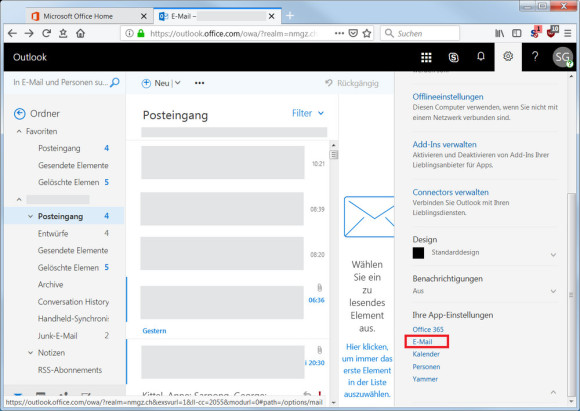Open Gesendete Elemente under Favoriten
580x411 pixels.
[73, 165]
